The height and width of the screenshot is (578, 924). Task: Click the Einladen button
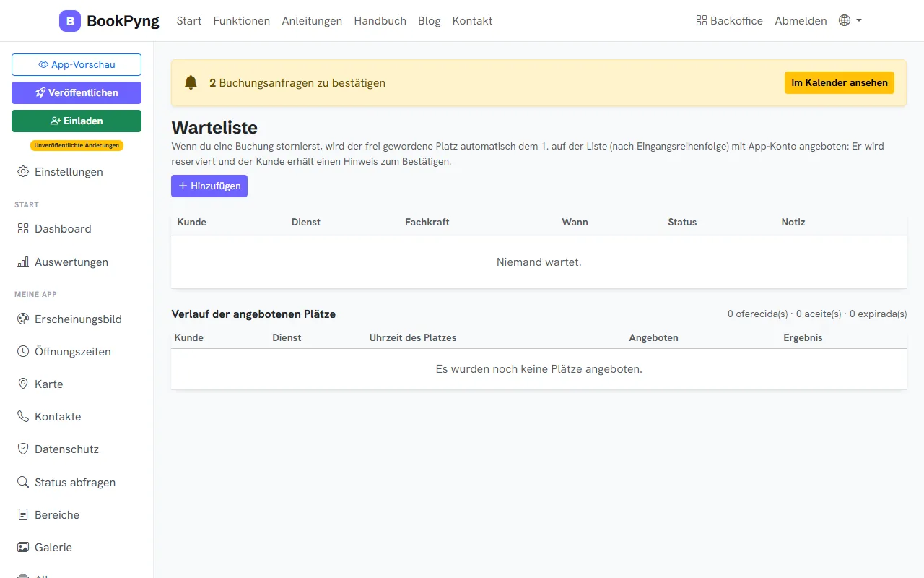[x=77, y=121]
